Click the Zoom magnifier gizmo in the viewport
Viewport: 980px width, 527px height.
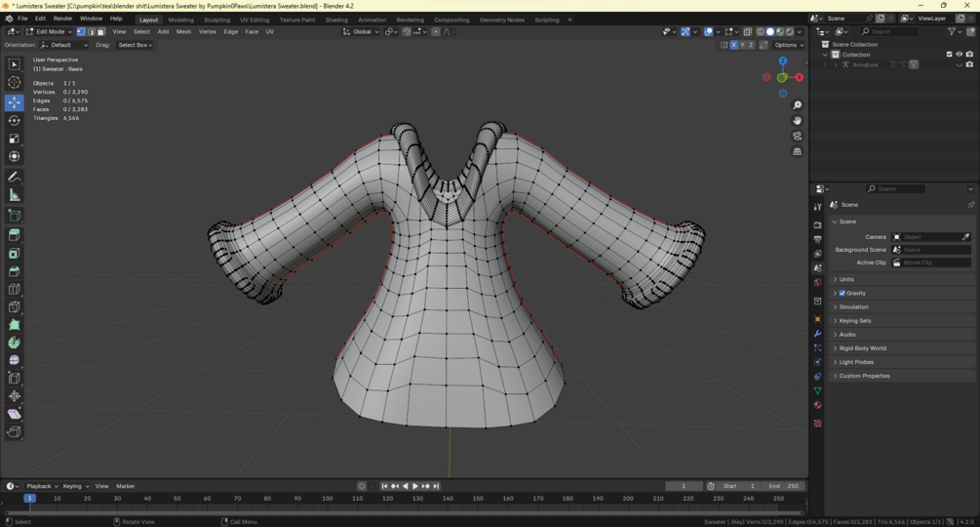pyautogui.click(x=797, y=105)
